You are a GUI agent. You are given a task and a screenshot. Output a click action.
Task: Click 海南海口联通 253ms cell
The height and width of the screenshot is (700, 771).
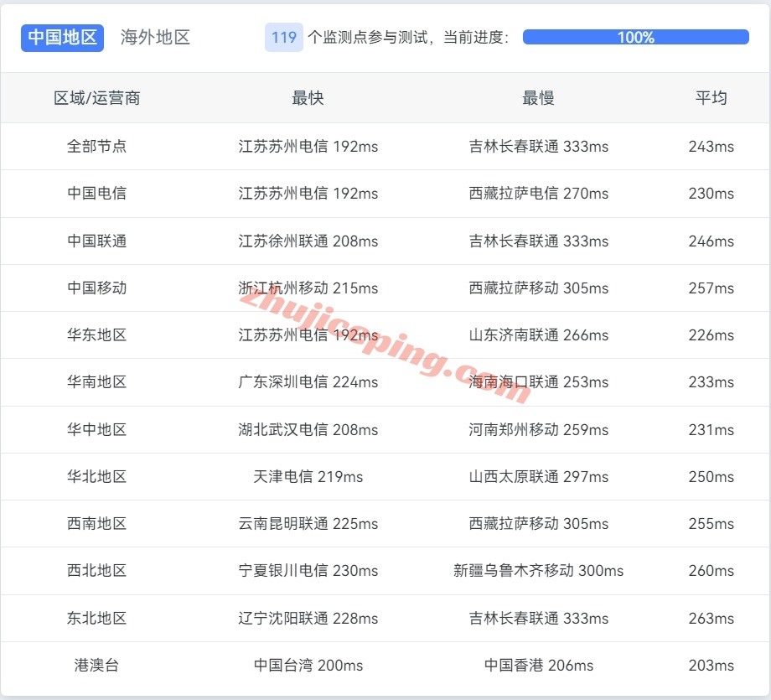tap(538, 381)
